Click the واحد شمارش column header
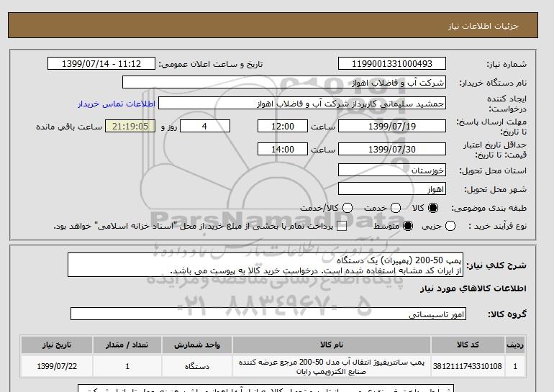 coord(197,345)
